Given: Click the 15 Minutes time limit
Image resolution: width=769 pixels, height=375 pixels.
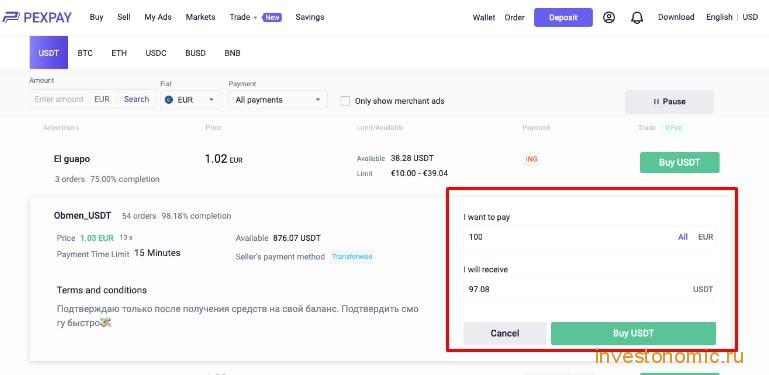Looking at the screenshot, I should tap(157, 253).
